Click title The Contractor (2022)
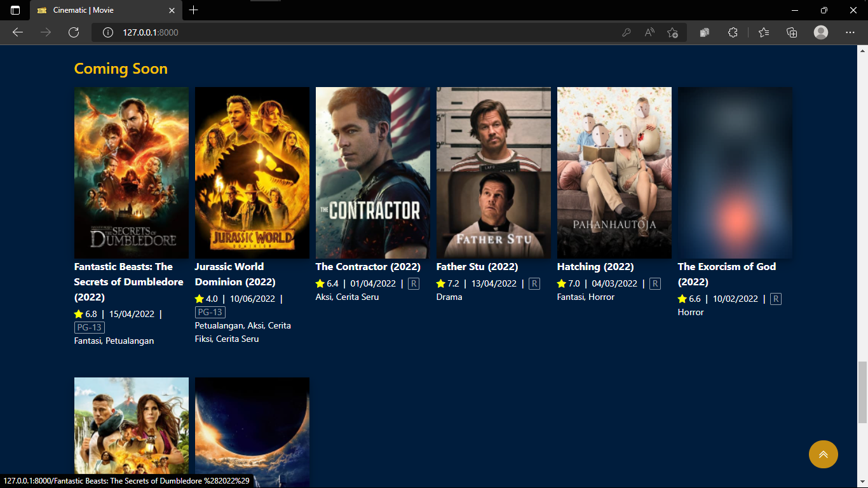This screenshot has width=868, height=488. point(368,267)
